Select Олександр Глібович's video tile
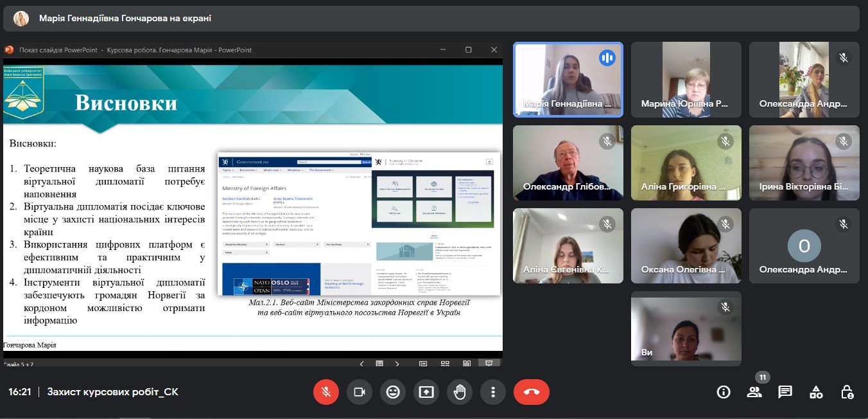Image resolution: width=868 pixels, height=419 pixels. pyautogui.click(x=568, y=163)
